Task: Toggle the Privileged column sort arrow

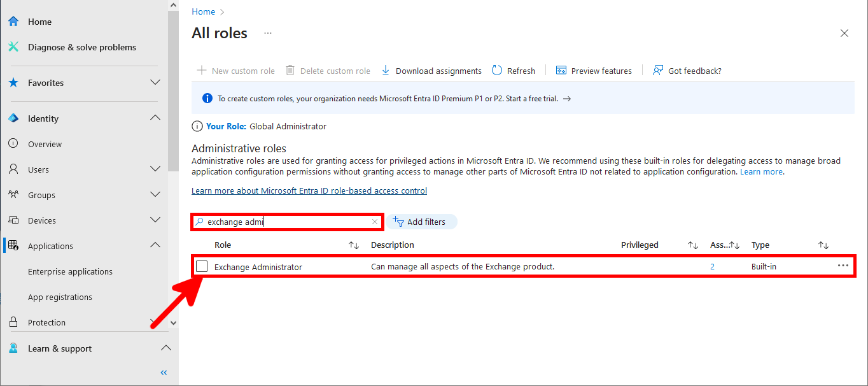Action: point(693,245)
